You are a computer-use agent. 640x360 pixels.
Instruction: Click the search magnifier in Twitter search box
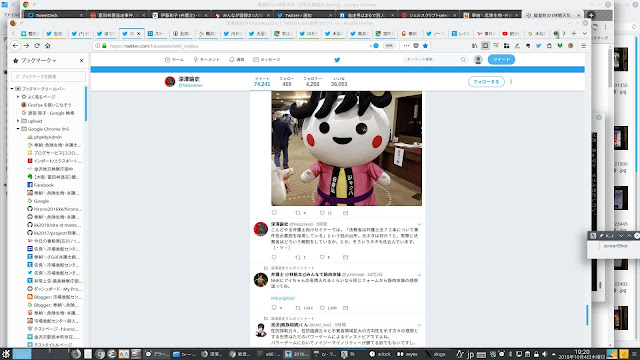coord(463,60)
